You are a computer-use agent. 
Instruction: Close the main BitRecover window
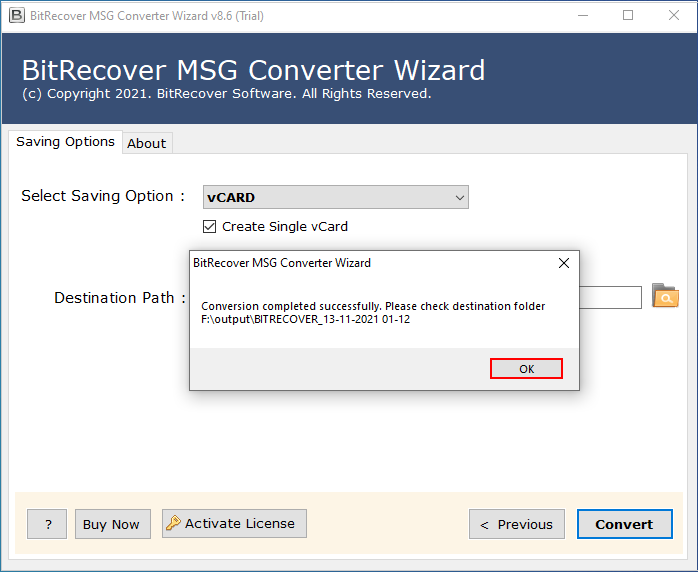[x=674, y=16]
